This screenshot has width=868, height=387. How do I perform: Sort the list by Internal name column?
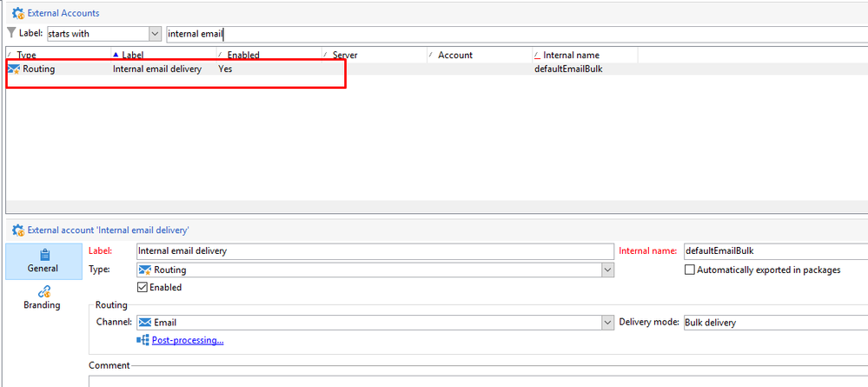[x=571, y=55]
